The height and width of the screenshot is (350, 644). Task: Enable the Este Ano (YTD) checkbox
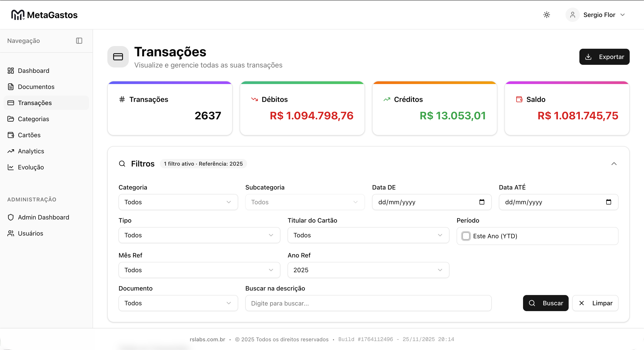466,236
